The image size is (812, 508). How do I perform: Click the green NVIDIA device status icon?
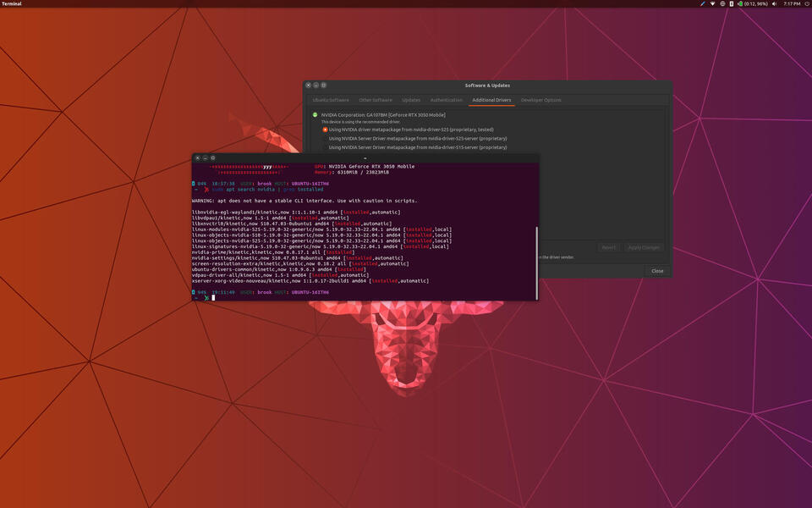pos(315,114)
